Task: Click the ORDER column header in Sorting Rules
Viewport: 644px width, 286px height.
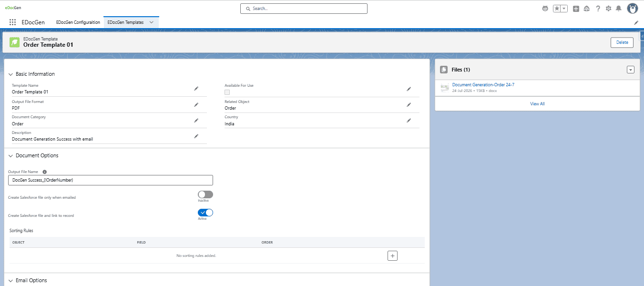Action: [x=267, y=243]
